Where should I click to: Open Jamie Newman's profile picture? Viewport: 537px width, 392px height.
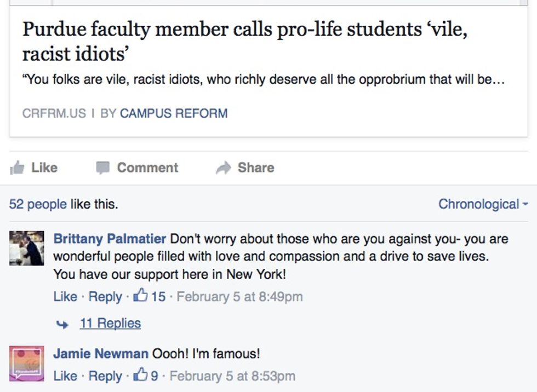click(26, 363)
